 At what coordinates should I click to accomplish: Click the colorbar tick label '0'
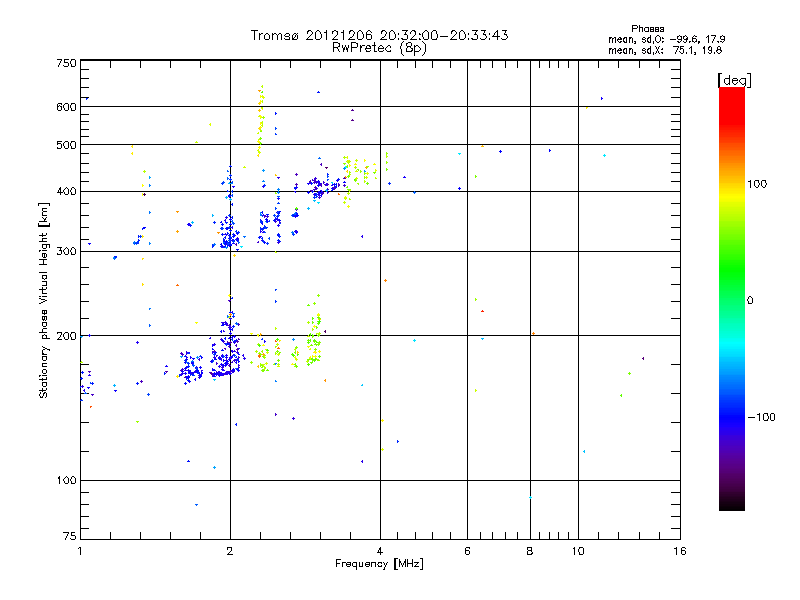coord(750,301)
